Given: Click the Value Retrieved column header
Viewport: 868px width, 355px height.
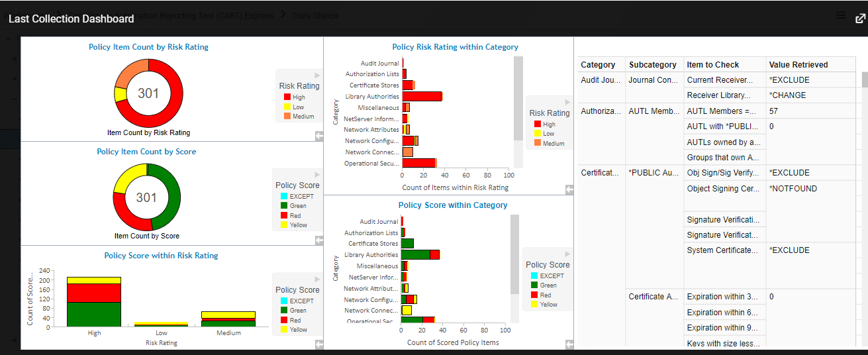Looking at the screenshot, I should click(x=798, y=65).
